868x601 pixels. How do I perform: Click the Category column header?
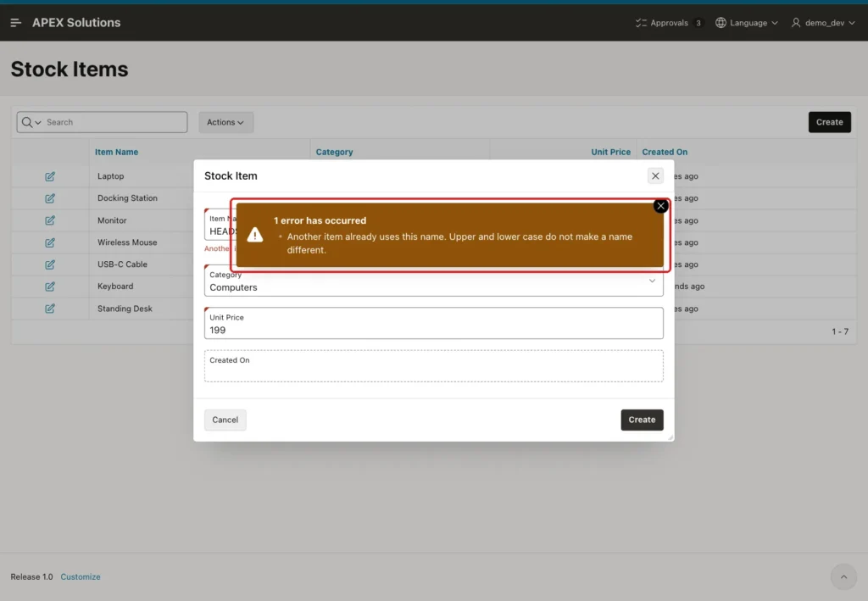click(334, 153)
